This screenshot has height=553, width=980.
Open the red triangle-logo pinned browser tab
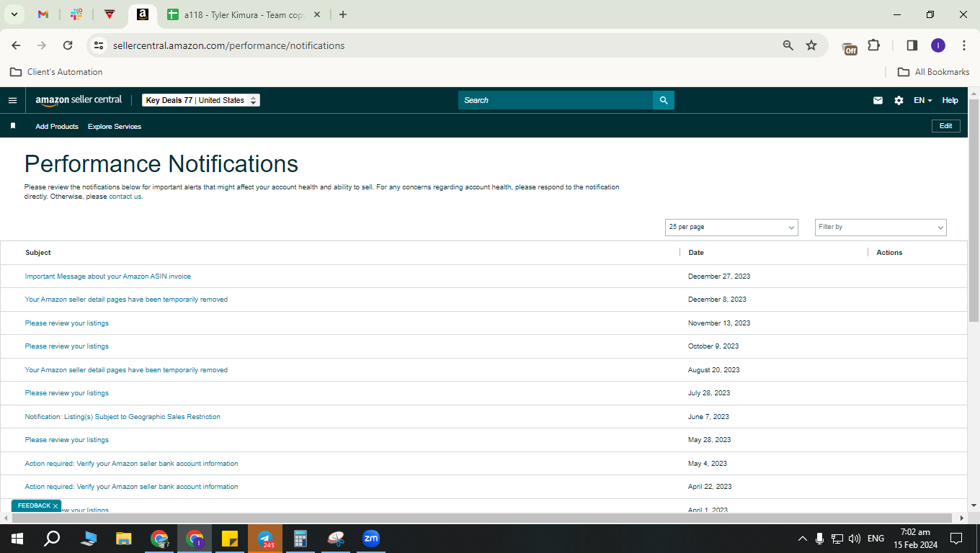coord(109,14)
